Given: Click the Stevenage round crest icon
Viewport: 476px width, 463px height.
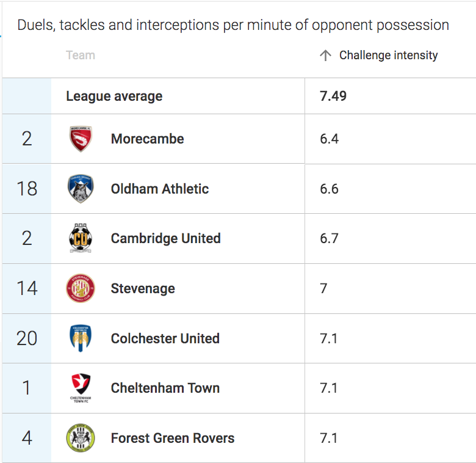Looking at the screenshot, I should click(81, 288).
